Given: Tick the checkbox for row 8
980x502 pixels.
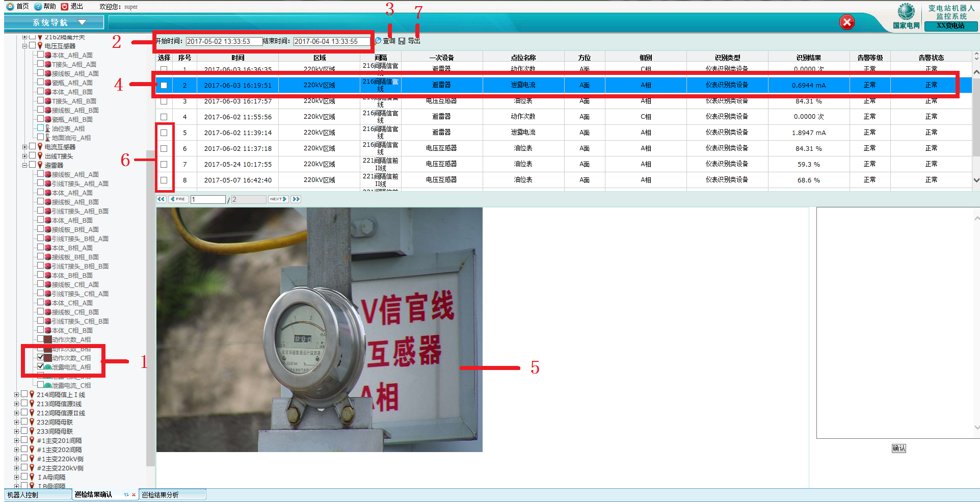Looking at the screenshot, I should pos(164,180).
